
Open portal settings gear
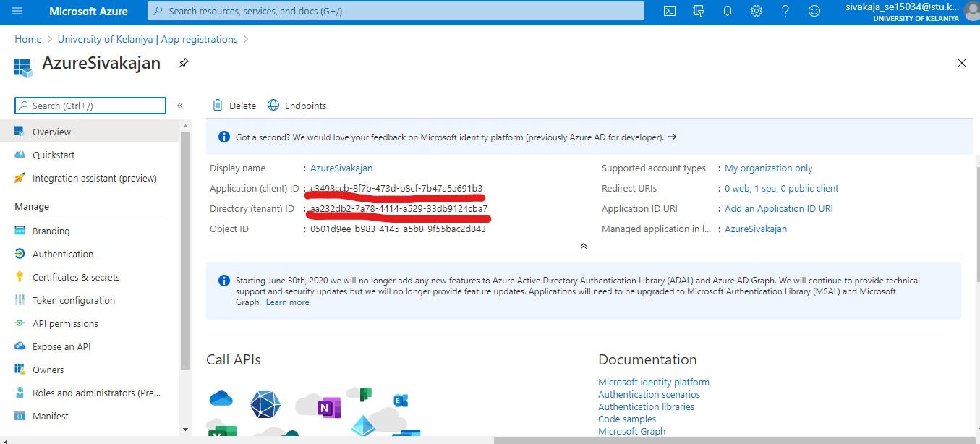coord(757,11)
